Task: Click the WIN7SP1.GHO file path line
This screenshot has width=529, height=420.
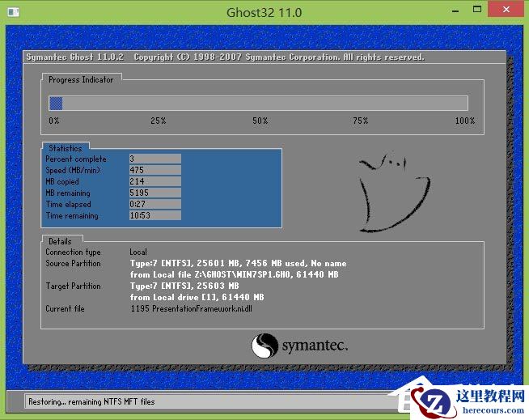Action: click(234, 274)
